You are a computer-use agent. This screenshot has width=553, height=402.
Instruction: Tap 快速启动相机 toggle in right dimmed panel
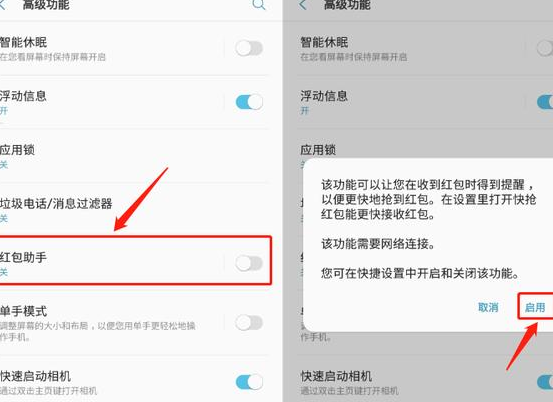point(545,382)
